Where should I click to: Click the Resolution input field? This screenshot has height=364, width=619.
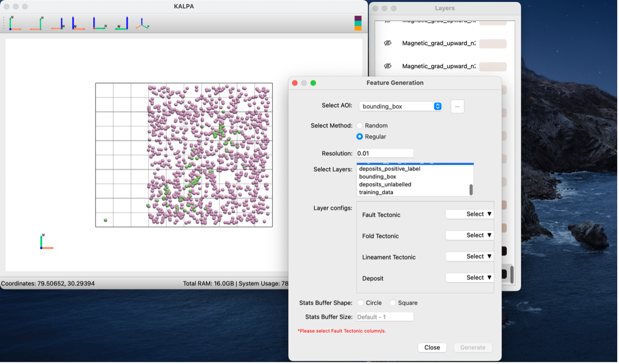(385, 153)
